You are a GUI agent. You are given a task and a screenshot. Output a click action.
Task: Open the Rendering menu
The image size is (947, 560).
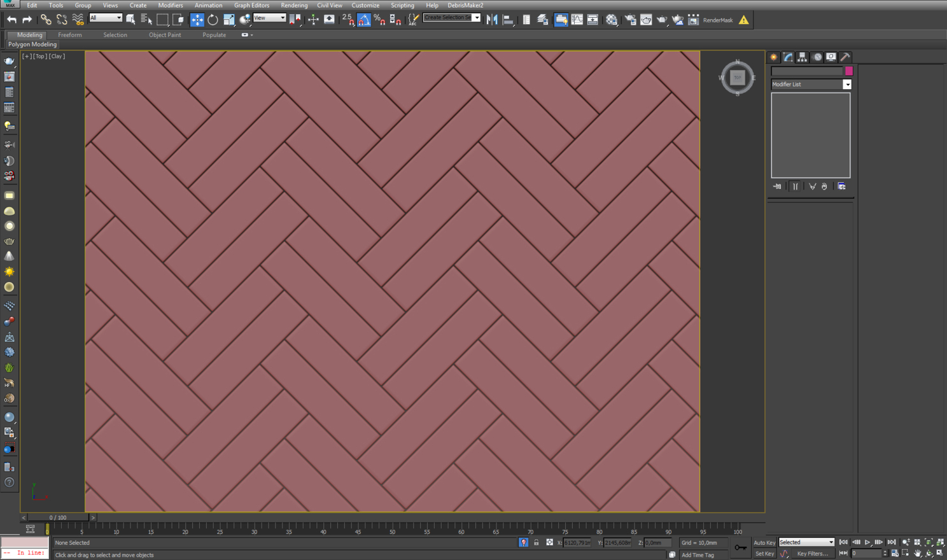[293, 5]
